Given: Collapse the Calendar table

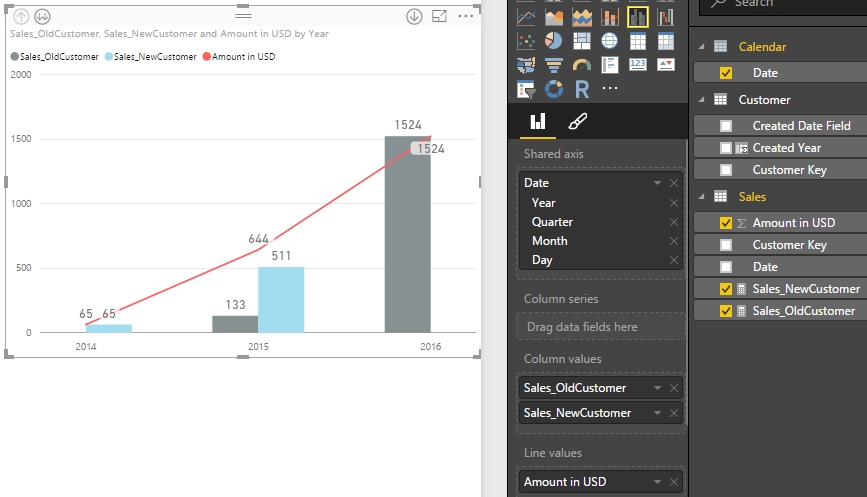Looking at the screenshot, I should coord(702,47).
